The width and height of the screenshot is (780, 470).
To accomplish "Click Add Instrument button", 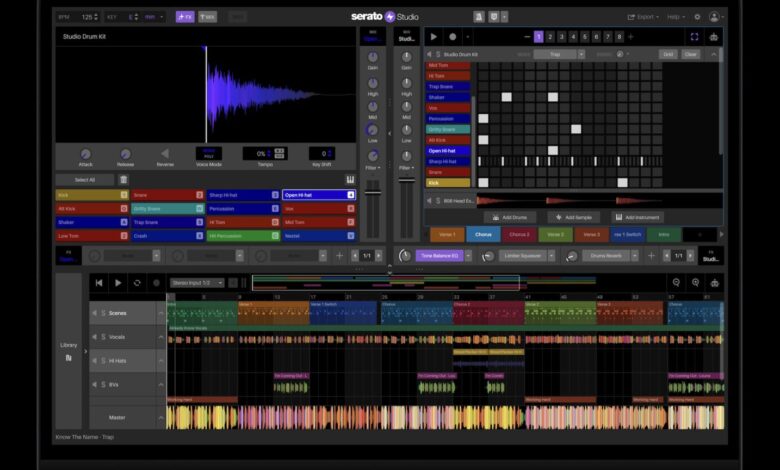I will (637, 217).
